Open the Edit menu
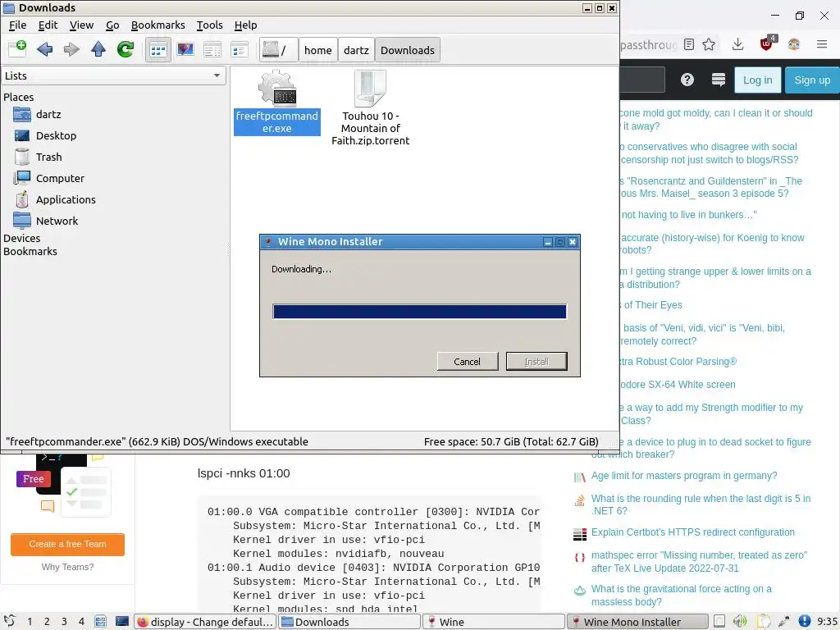The height and width of the screenshot is (630, 840). coord(48,25)
